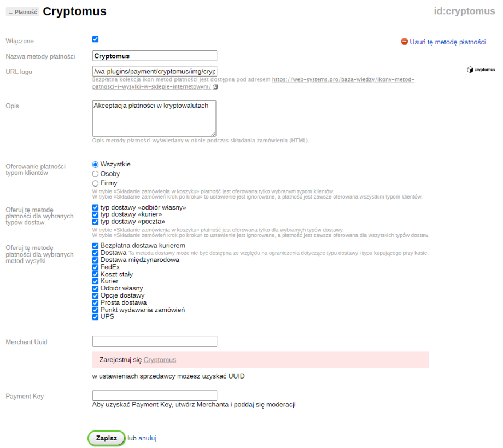Disable the "FedEx" shipping method
The image size is (503, 448).
(x=95, y=267)
